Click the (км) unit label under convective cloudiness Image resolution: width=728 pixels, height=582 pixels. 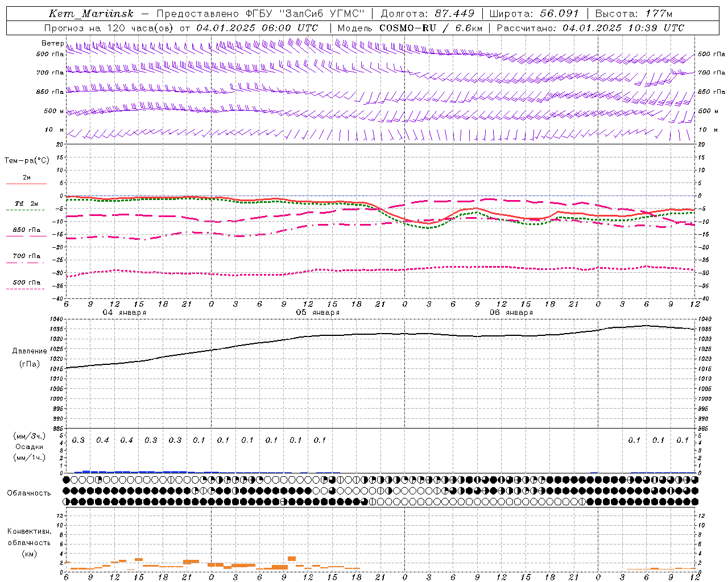click(29, 554)
